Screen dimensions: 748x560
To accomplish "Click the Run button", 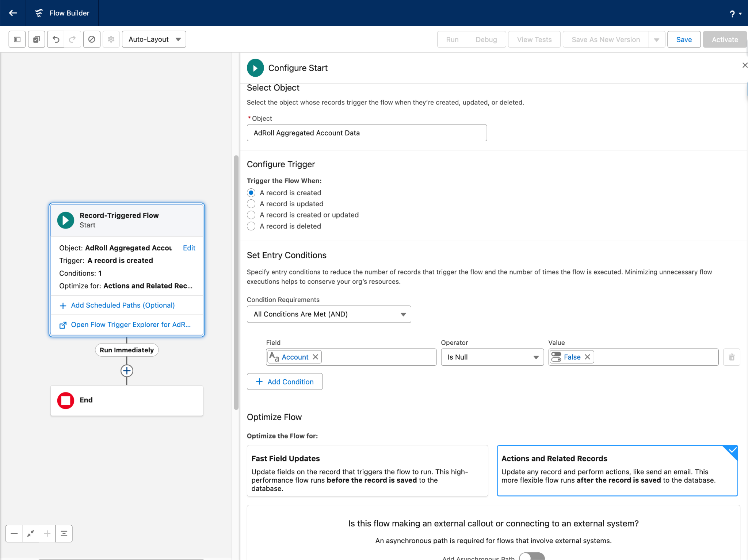I will click(x=452, y=39).
